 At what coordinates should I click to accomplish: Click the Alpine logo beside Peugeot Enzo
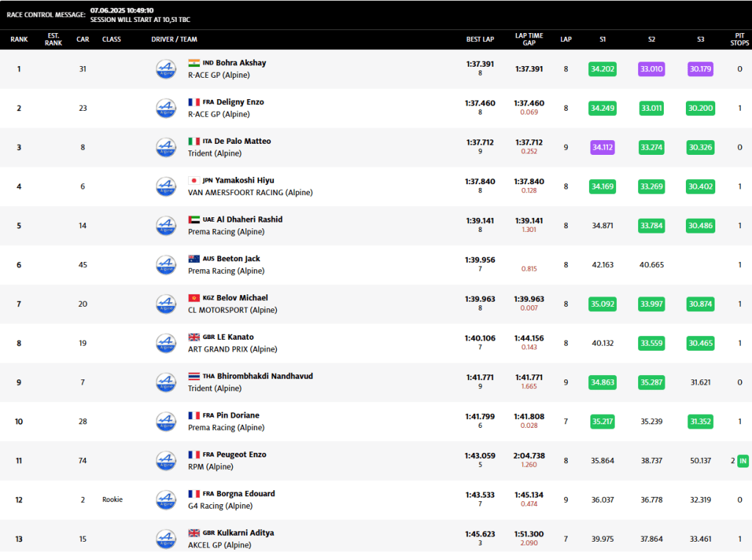(166, 461)
